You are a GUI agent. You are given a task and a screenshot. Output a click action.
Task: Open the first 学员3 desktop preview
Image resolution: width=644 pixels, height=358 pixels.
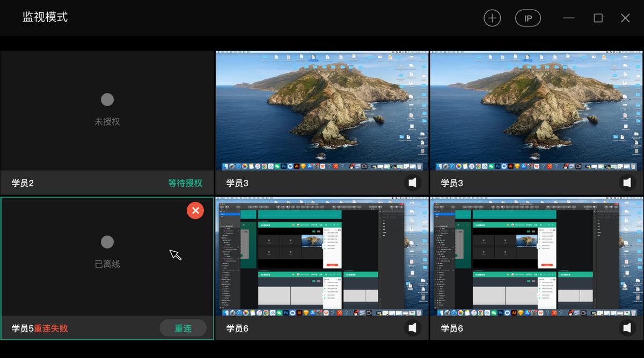tap(322, 111)
